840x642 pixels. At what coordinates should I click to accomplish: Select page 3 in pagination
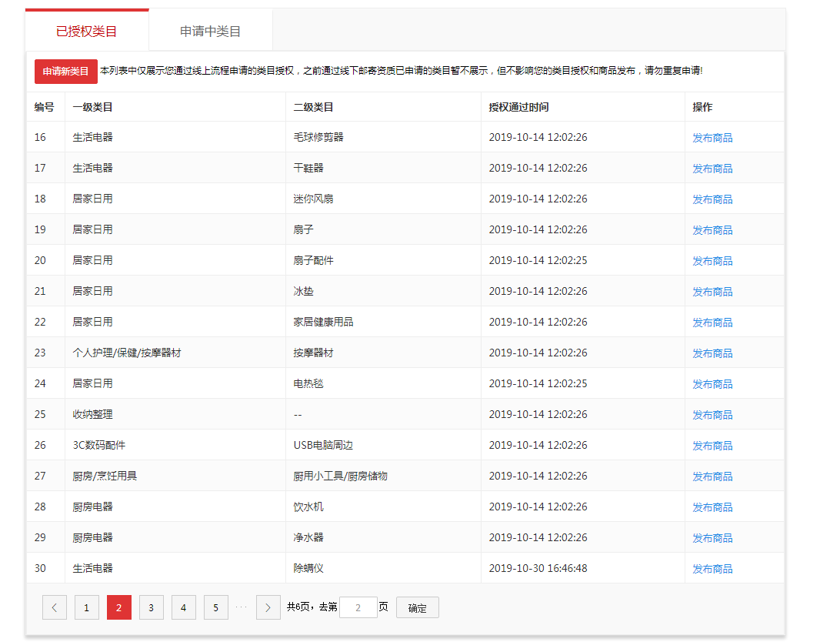point(151,607)
